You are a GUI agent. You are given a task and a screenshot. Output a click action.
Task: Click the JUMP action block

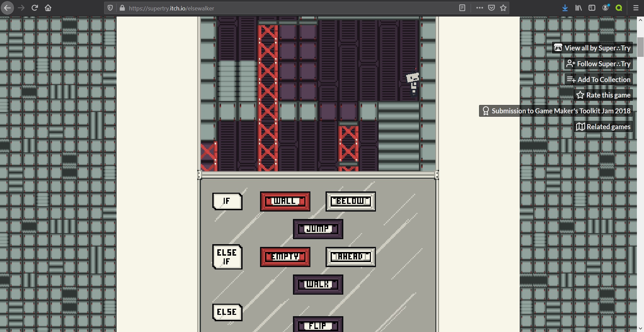click(318, 229)
